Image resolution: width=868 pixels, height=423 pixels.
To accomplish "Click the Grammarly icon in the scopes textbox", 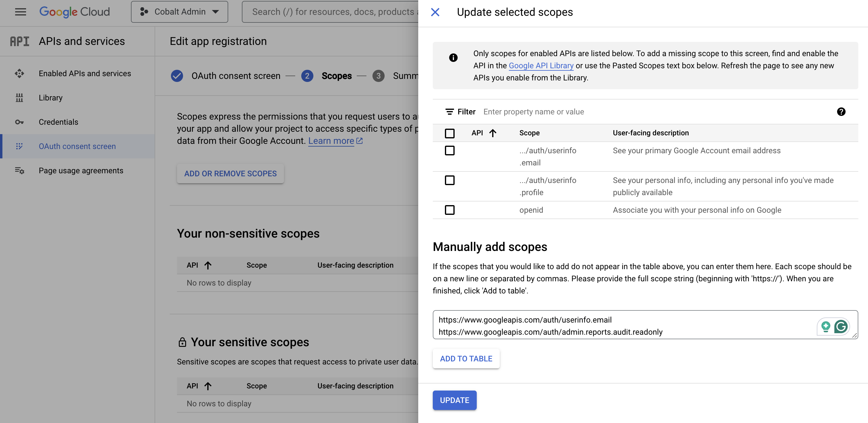I will coord(841,327).
